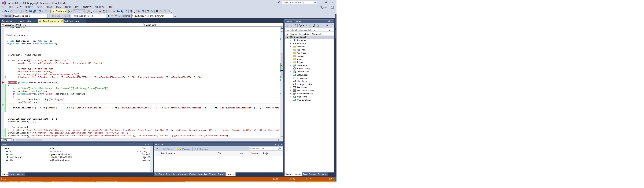Stop debugging with the red square icon
The width and height of the screenshot is (644, 188).
coord(100,11)
